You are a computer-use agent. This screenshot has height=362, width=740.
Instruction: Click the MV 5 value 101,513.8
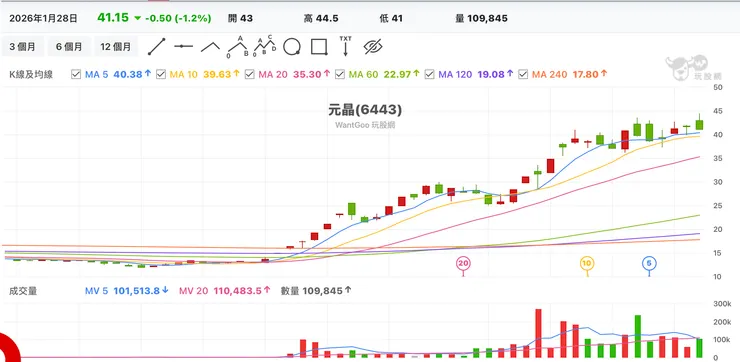136,291
